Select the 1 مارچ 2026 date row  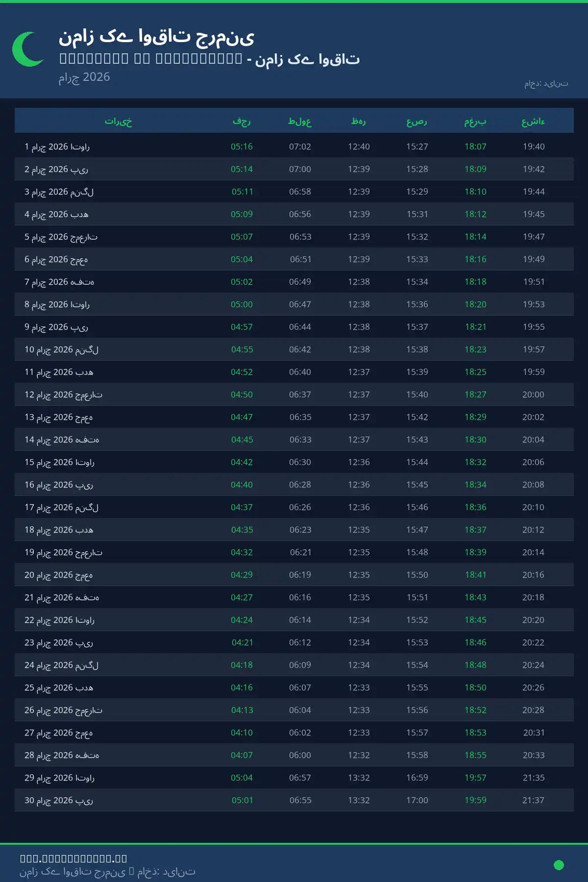pyautogui.click(x=57, y=147)
